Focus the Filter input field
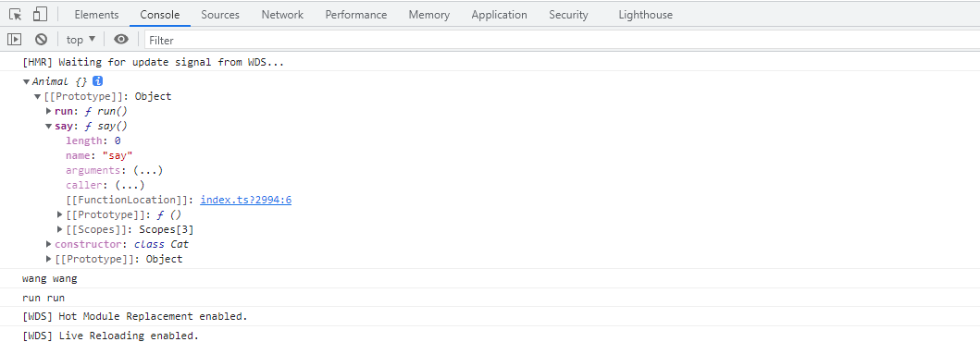Viewport: 980px width, 342px height. (561, 40)
